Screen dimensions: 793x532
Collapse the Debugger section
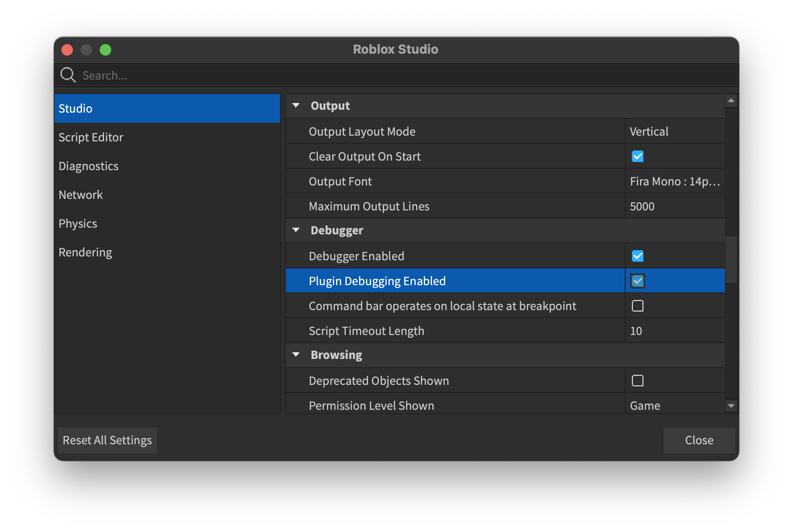(x=296, y=230)
